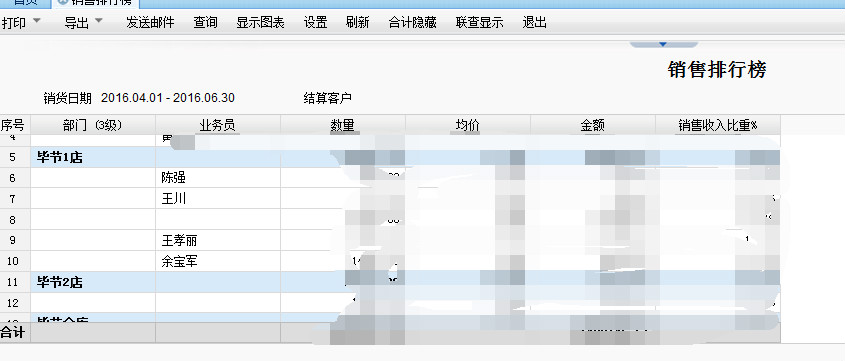Open the 打印 print menu
Screen dimensions: 845x361
tap(14, 23)
